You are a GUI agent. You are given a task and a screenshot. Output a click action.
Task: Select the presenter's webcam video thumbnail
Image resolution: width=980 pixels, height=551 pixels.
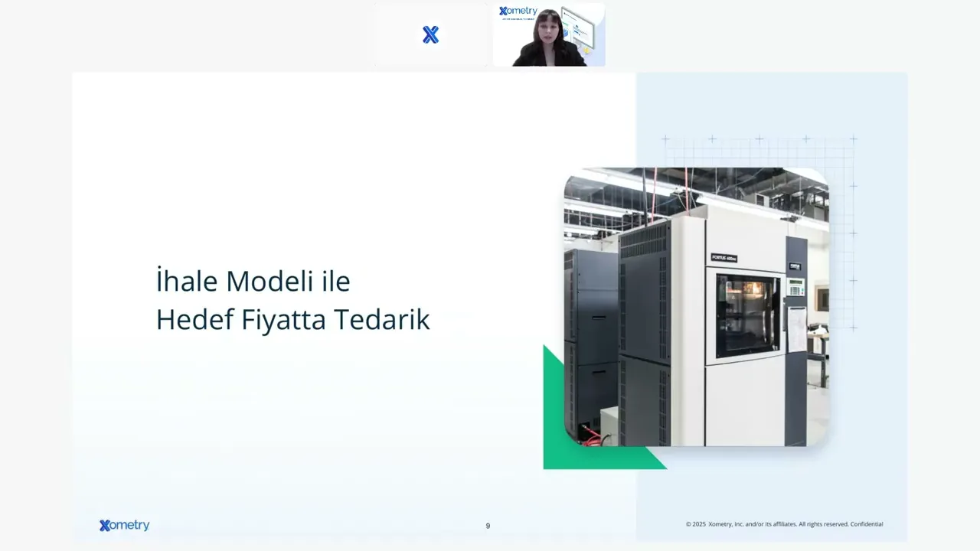click(548, 35)
